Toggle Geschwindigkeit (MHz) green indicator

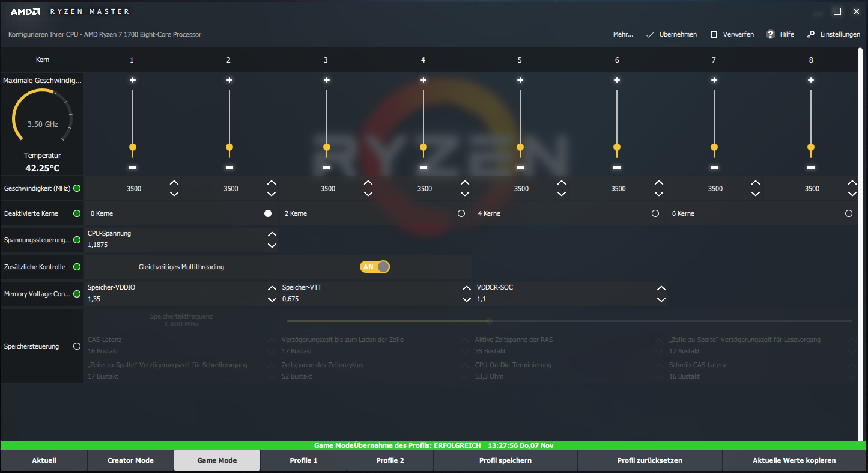click(77, 188)
